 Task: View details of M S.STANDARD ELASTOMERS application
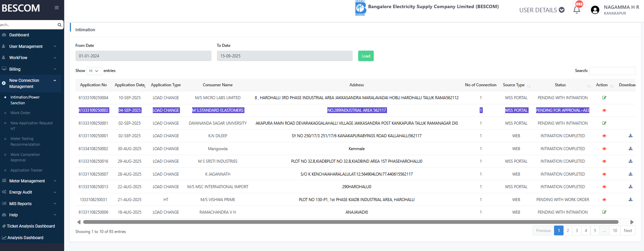coord(604,110)
